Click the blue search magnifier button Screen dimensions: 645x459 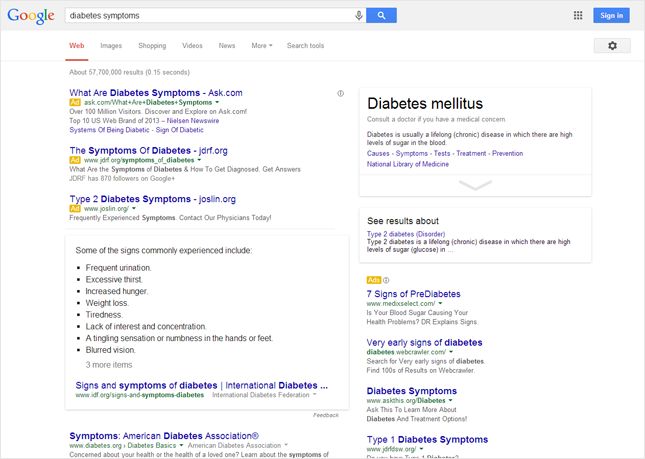click(x=381, y=16)
